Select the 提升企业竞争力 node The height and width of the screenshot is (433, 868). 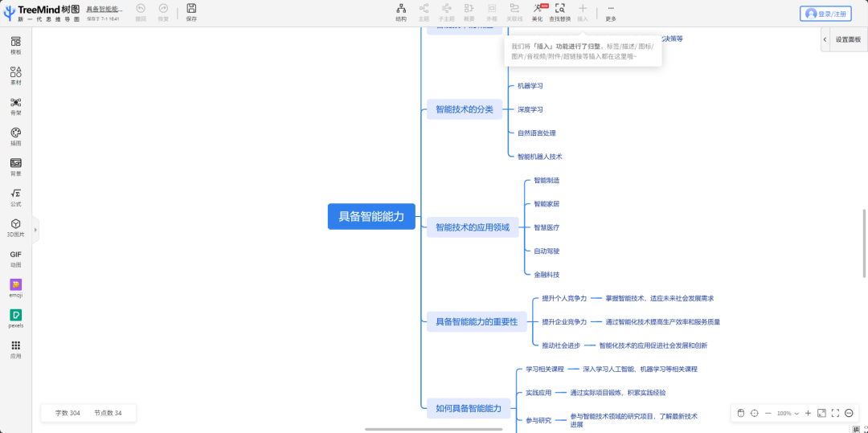click(x=564, y=322)
